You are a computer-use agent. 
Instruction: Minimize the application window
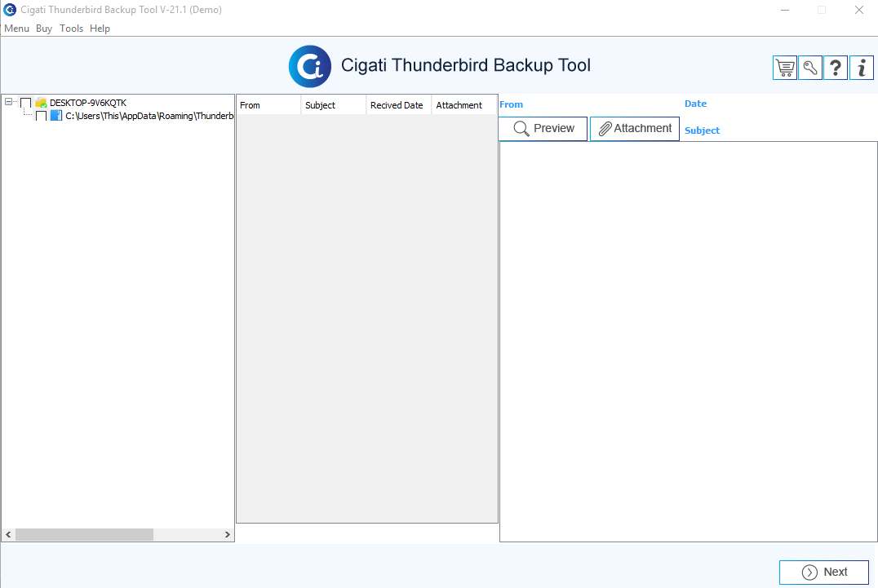(785, 10)
